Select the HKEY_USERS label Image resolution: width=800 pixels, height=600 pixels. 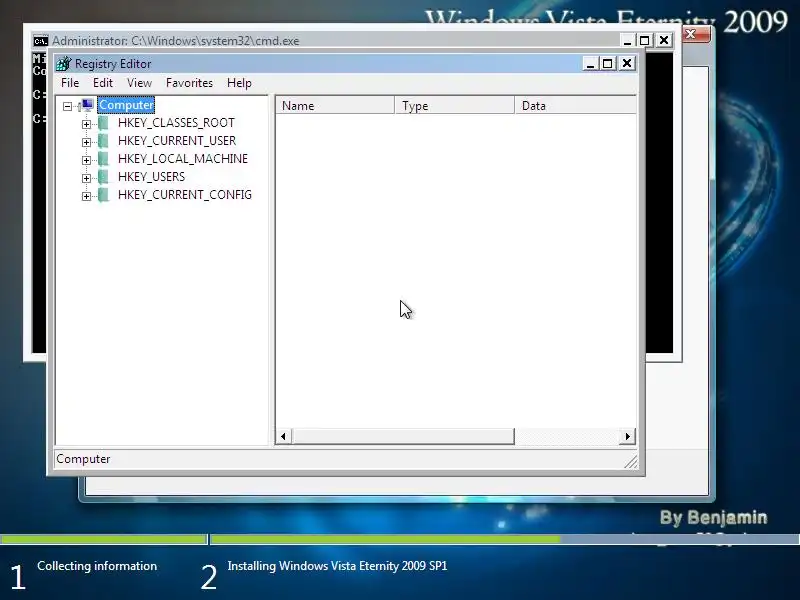click(151, 177)
